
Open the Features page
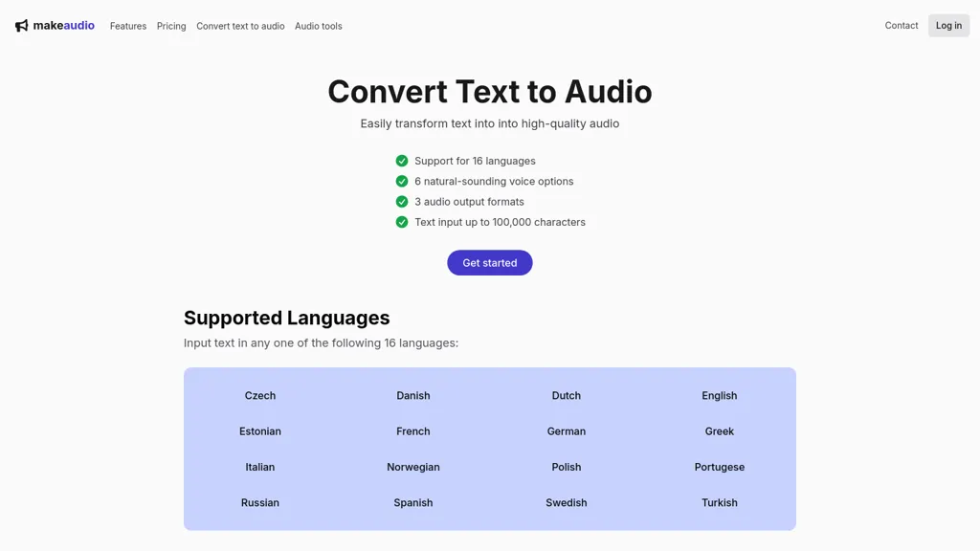coord(127,26)
